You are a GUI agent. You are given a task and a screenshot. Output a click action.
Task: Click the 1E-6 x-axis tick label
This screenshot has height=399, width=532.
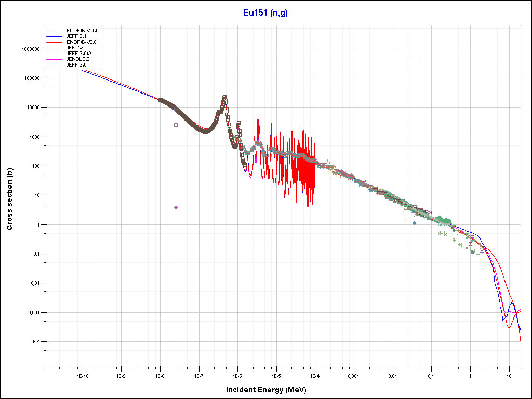pyautogui.click(x=237, y=375)
